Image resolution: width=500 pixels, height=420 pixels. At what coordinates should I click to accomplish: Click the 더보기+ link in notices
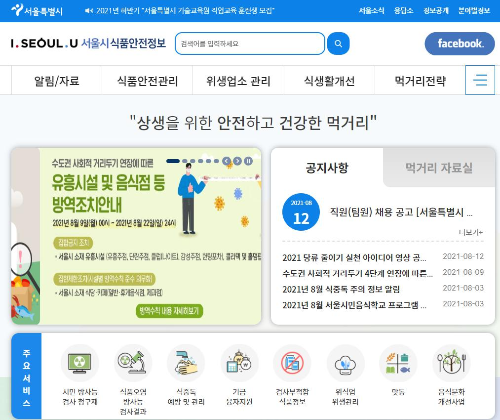pos(471,232)
